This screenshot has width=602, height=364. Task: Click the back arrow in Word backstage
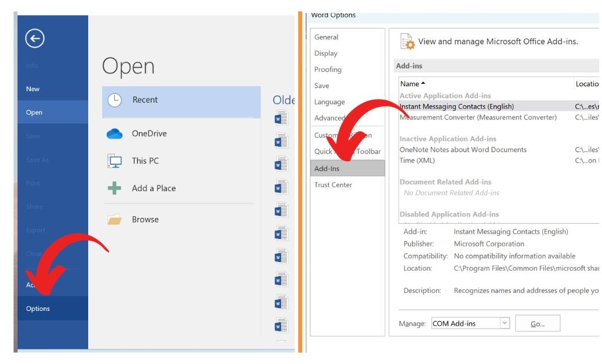click(35, 38)
